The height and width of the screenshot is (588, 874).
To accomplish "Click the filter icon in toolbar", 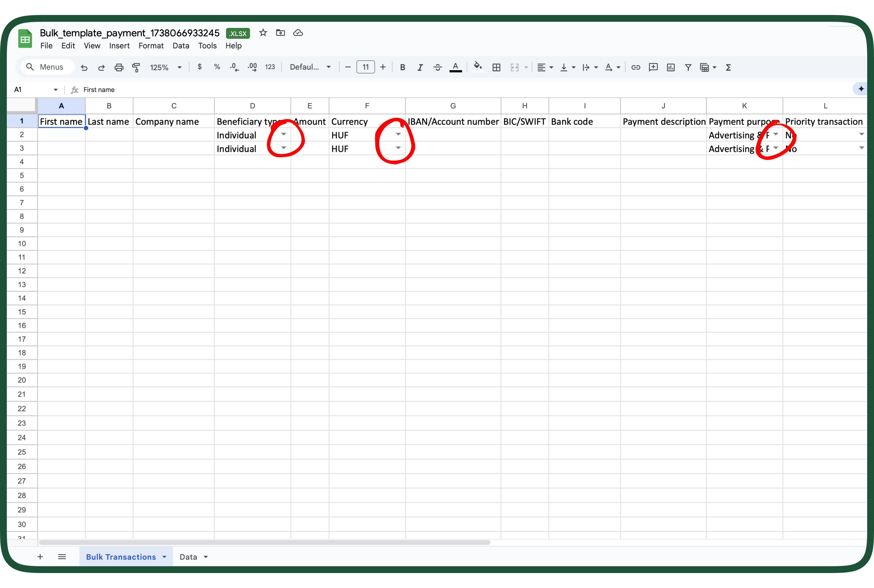I will pos(689,67).
